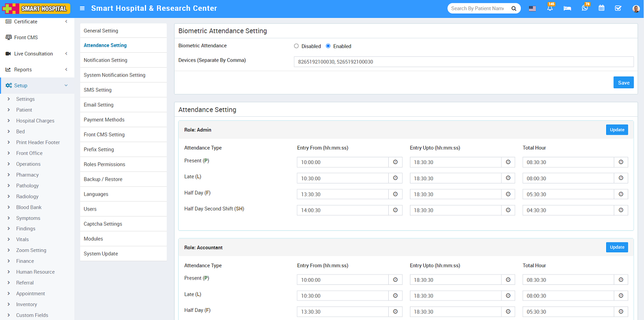Open the task checklist icon in header

point(618,9)
